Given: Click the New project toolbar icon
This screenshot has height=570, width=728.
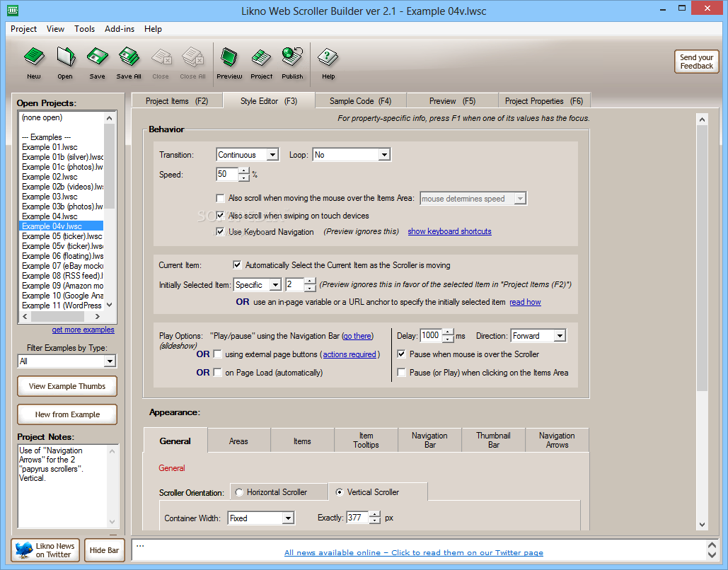Looking at the screenshot, I should 34,63.
